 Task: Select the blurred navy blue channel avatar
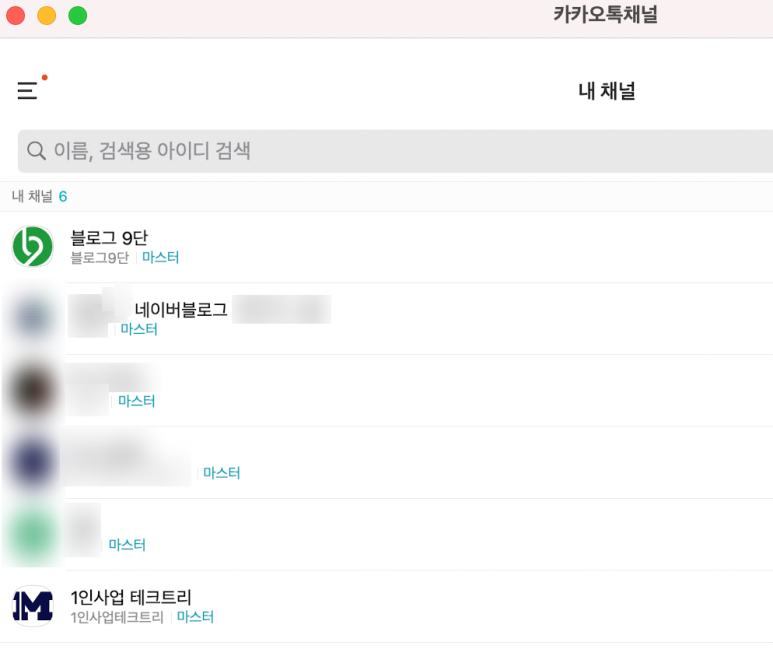[x=33, y=463]
